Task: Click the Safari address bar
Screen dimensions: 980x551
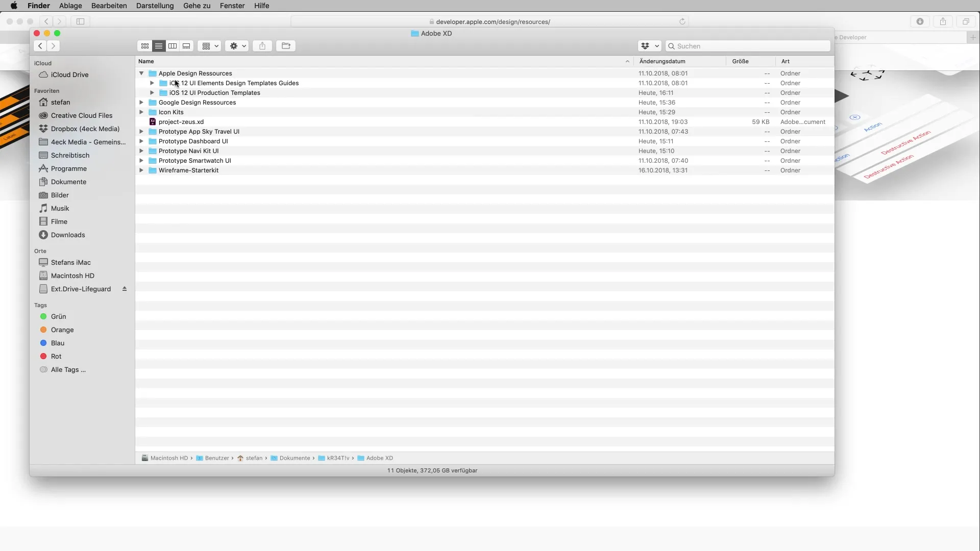Action: coord(490,21)
